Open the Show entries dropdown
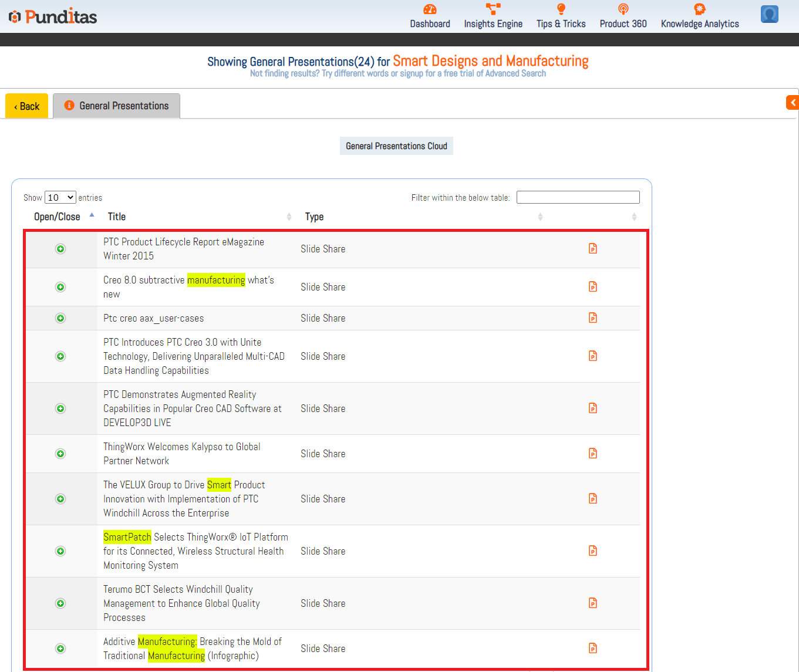 [60, 198]
